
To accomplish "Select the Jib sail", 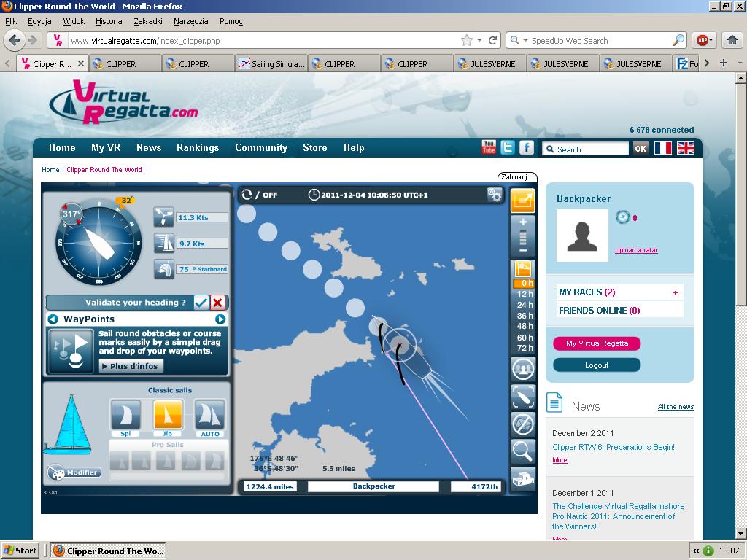I will point(168,416).
